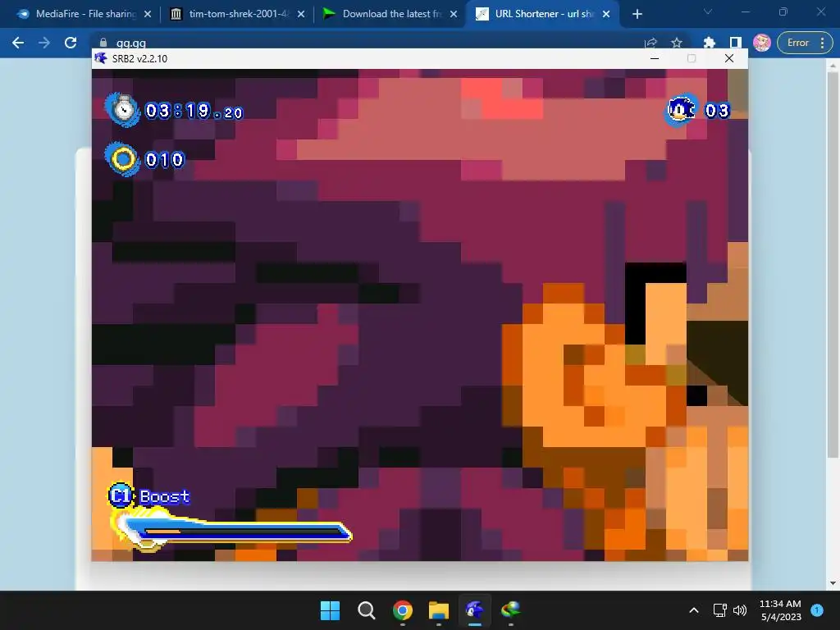Open Chrome tab search chevron

tap(708, 11)
